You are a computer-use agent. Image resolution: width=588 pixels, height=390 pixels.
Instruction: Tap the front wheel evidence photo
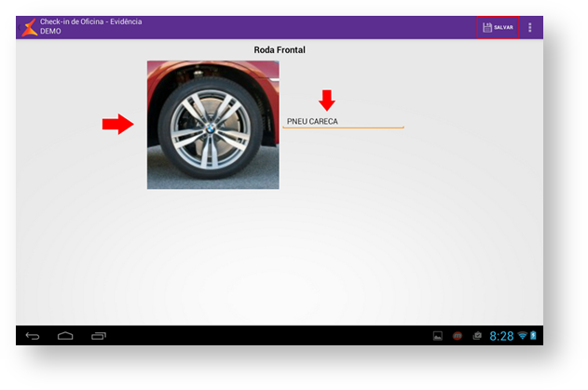click(x=213, y=125)
